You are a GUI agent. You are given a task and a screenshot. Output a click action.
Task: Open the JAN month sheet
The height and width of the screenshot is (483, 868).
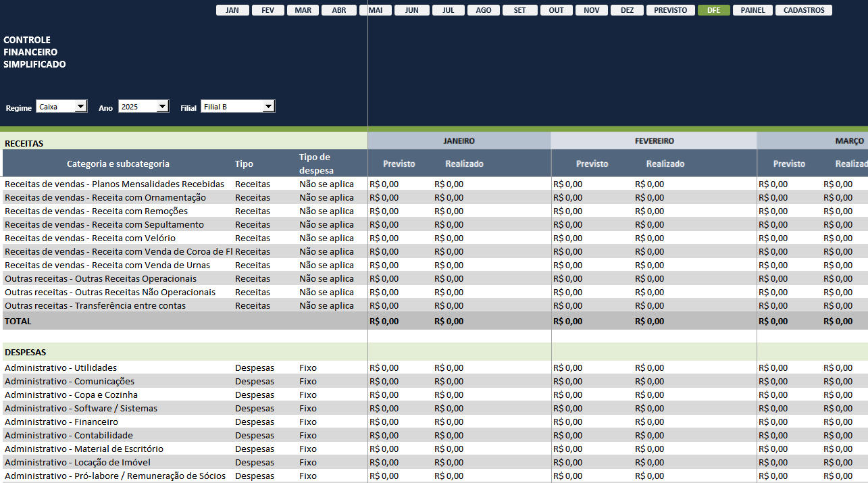coord(232,10)
